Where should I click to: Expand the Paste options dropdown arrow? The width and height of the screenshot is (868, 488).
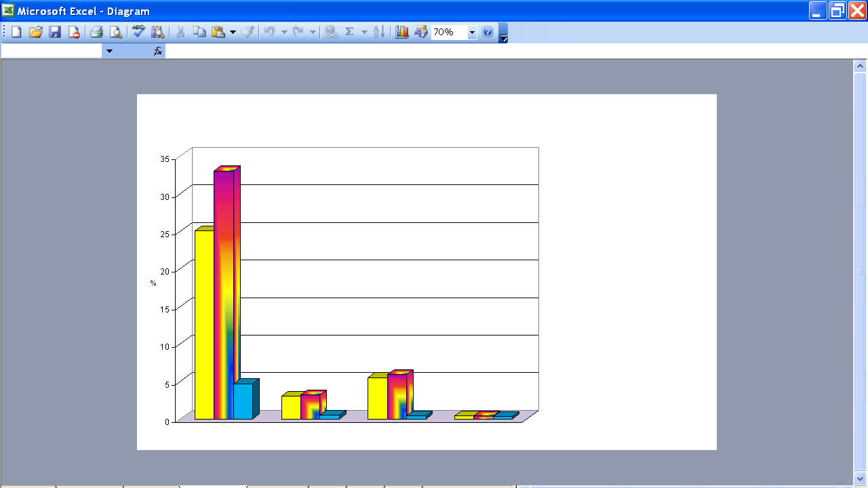(233, 32)
